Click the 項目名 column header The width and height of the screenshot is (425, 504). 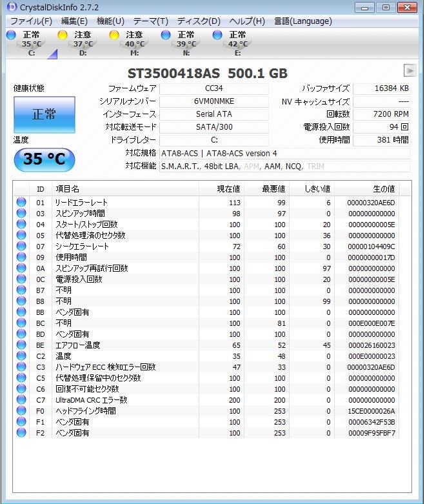click(x=125, y=189)
